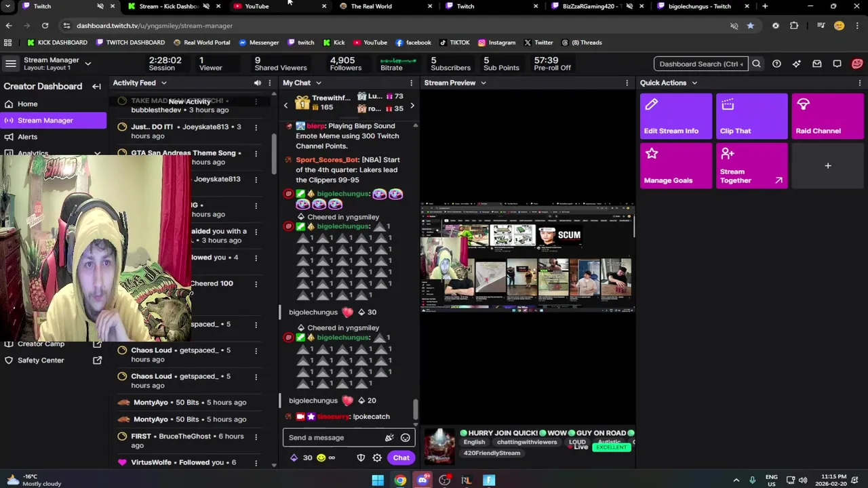The image size is (868, 488).
Task: Open KICK DASHBOARD bookmark
Action: click(58, 42)
